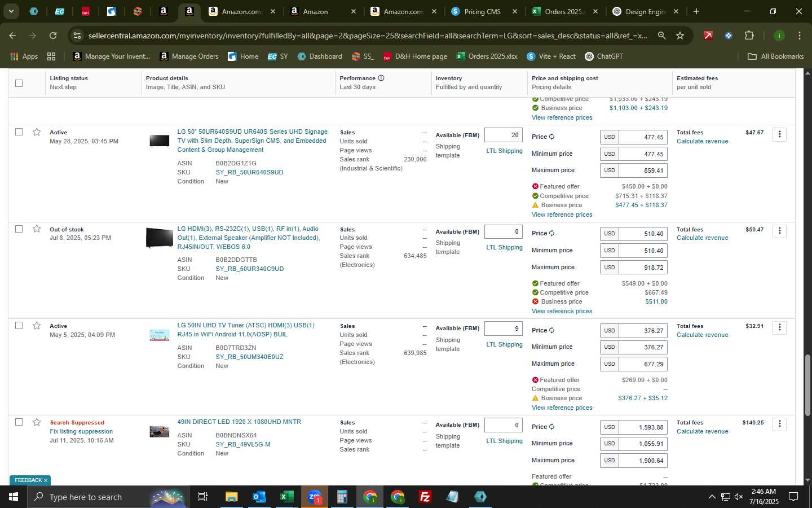Switch to the Orders 2025 tab
Image resolution: width=812 pixels, height=508 pixels.
(564, 11)
